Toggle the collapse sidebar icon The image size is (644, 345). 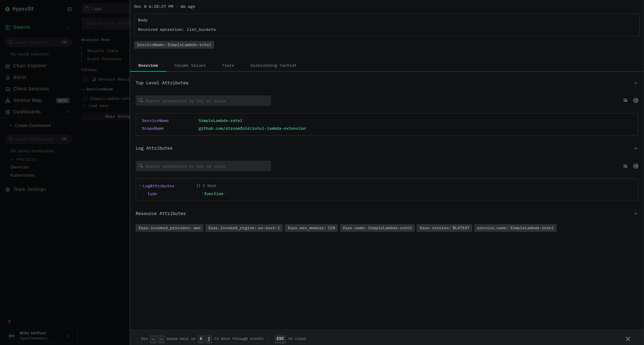point(69,9)
